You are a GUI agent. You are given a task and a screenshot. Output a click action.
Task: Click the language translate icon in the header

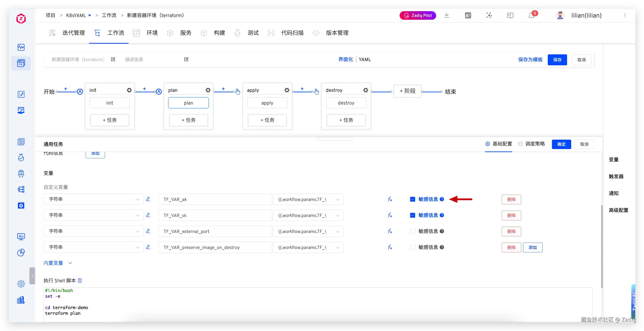coord(468,16)
